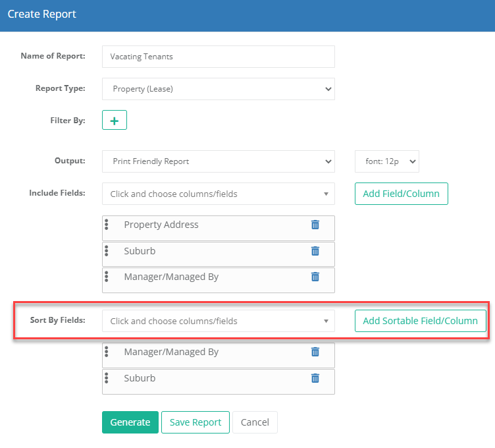
Task: Click the Add Field/Column button
Action: click(401, 194)
